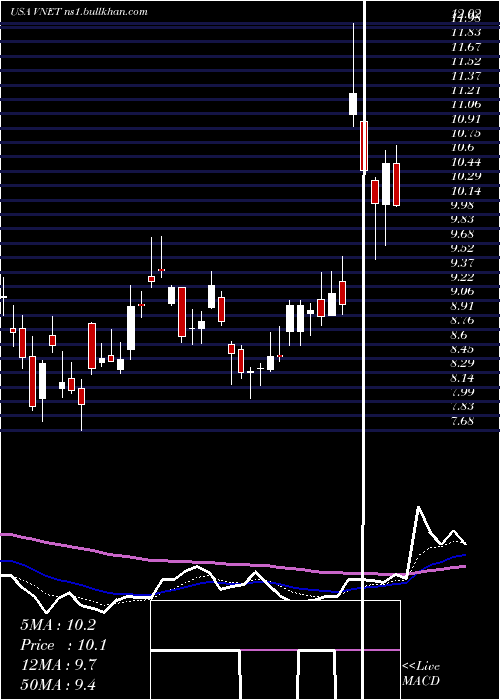Click the <<Live MACD label
The width and height of the screenshot is (500, 700).
point(421,673)
